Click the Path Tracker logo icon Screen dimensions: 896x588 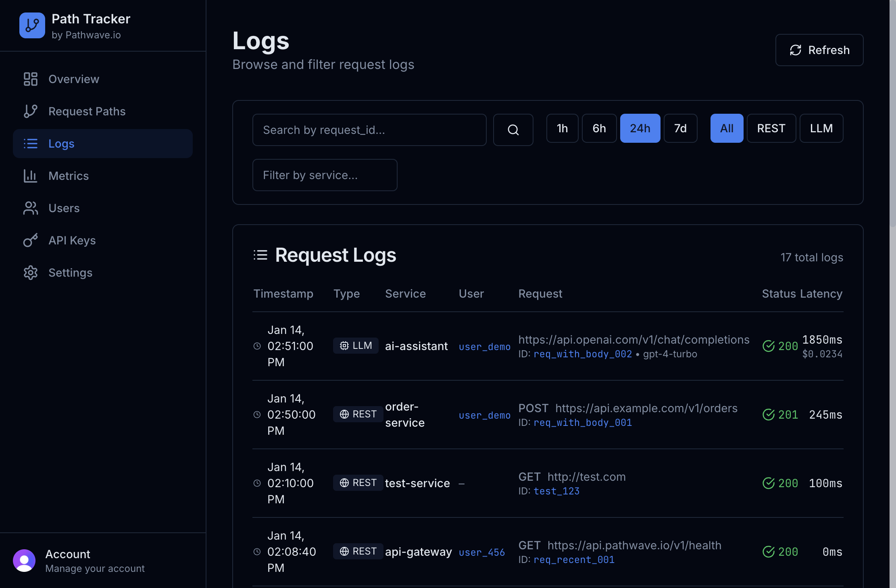pos(32,25)
